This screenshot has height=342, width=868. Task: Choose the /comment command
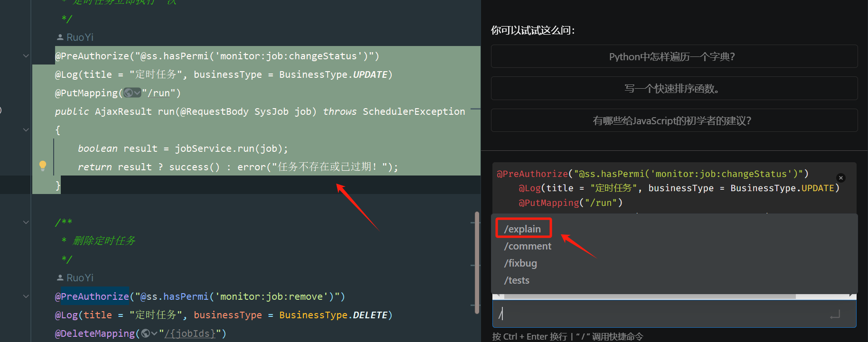pos(528,246)
